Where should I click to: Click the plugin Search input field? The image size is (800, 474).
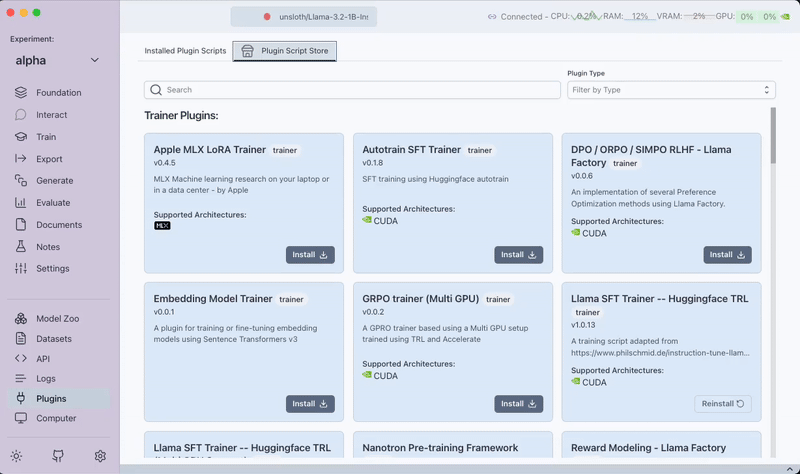coord(352,90)
